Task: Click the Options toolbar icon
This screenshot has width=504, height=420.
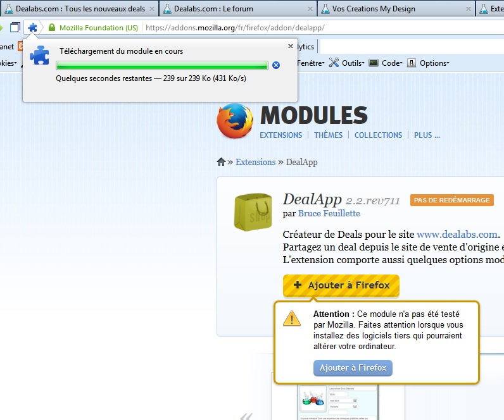Action: coord(412,63)
